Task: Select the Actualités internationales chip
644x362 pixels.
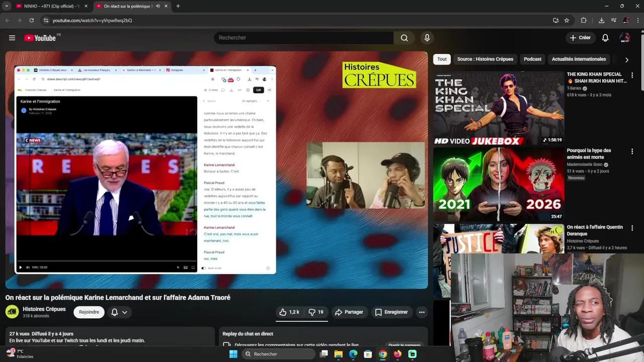Action: point(579,59)
